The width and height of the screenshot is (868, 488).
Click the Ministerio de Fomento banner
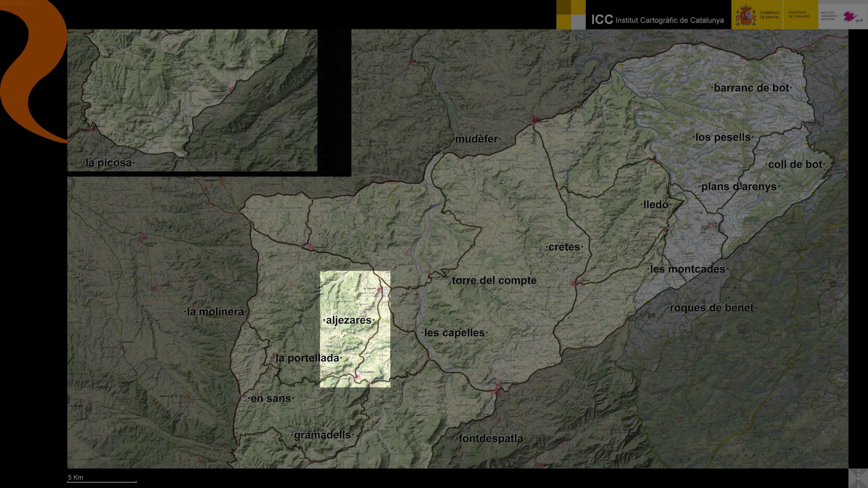pyautogui.click(x=798, y=15)
